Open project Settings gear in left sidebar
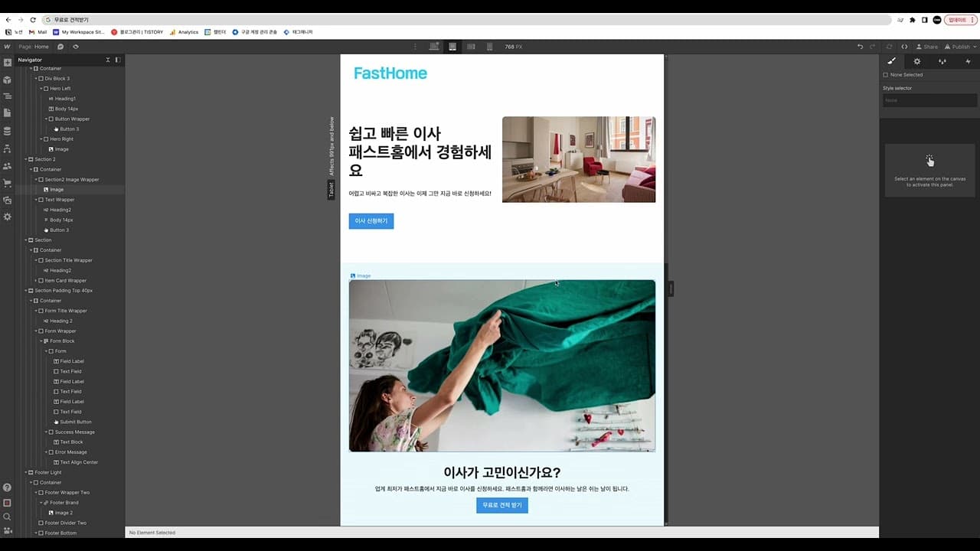The height and width of the screenshot is (551, 980). [7, 217]
